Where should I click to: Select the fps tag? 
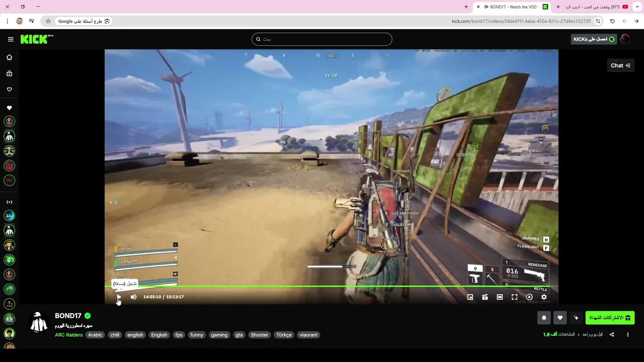click(179, 335)
